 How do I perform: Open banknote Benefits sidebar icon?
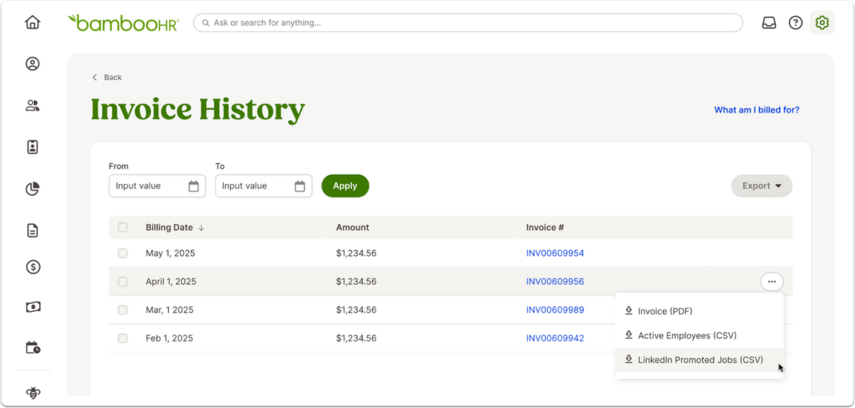click(33, 307)
